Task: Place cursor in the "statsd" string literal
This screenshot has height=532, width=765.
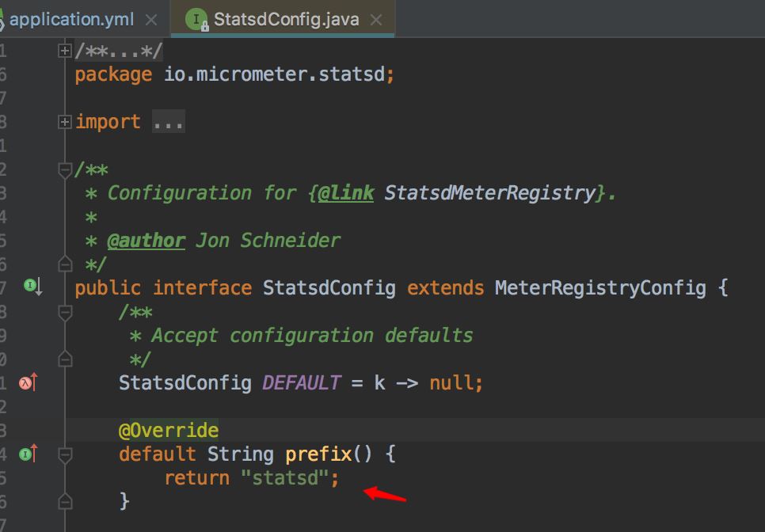Action: tap(285, 478)
